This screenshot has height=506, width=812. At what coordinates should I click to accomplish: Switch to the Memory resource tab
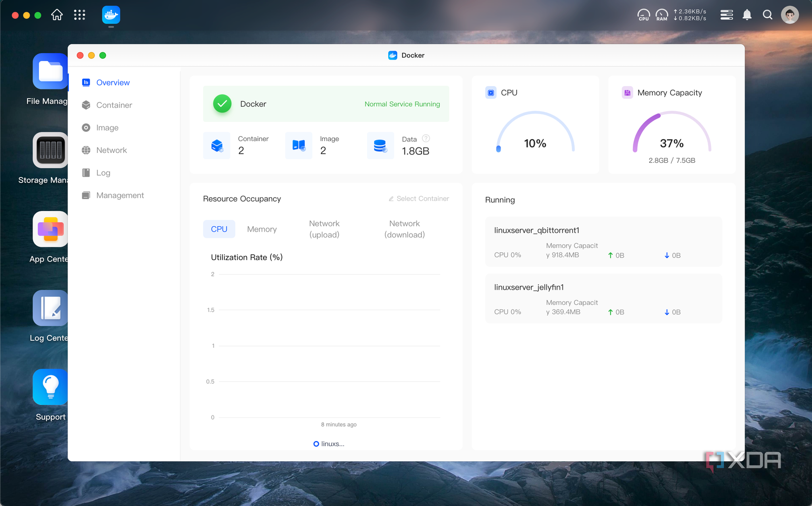tap(262, 229)
